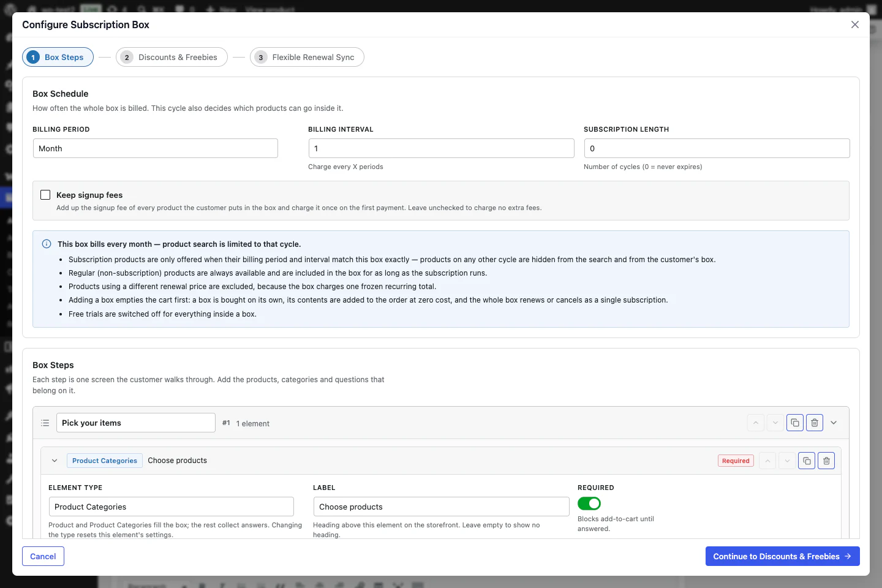Close the Configure Subscription Box dialog
Screen dimensions: 882x588
tap(855, 24)
